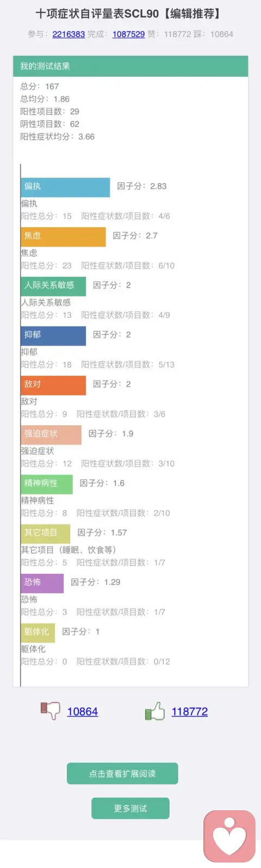Select the purple 恐怖 bar
The width and height of the screenshot is (261, 868).
click(42, 583)
